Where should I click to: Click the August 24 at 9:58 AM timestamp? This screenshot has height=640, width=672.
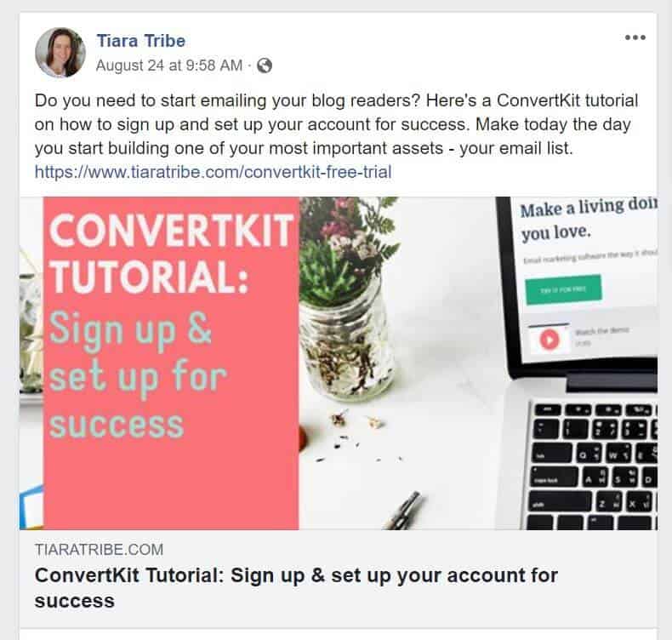tap(169, 66)
